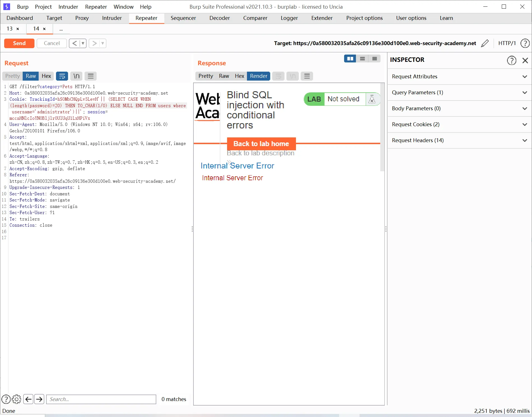Screen dimensions: 532x417
Task: Switch to the Dashboard tab
Action: pos(20,18)
